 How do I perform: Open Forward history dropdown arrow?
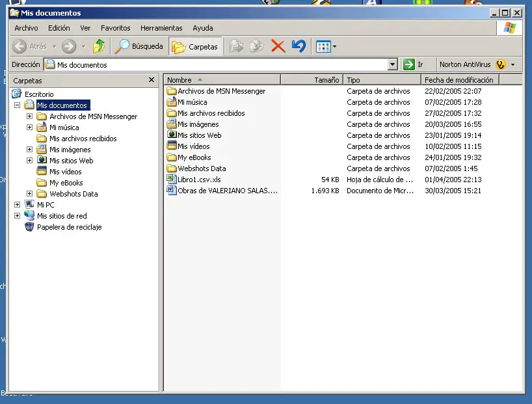point(83,46)
